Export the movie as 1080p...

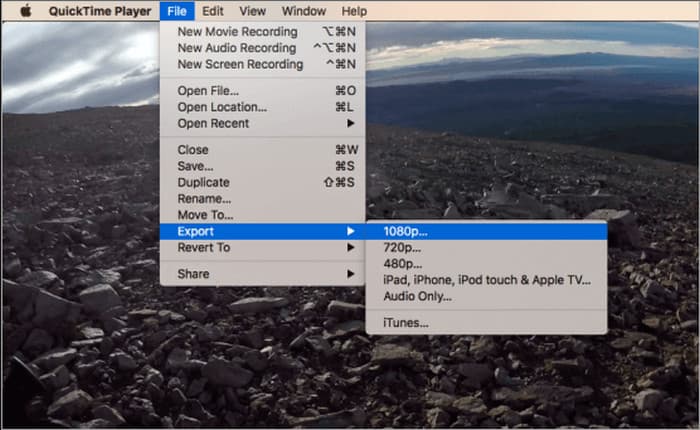coord(486,231)
